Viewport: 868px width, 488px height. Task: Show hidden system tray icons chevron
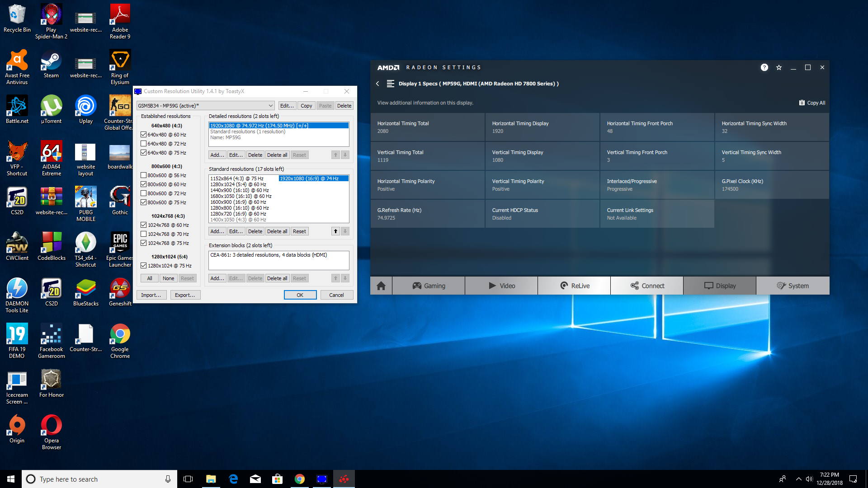click(x=798, y=479)
